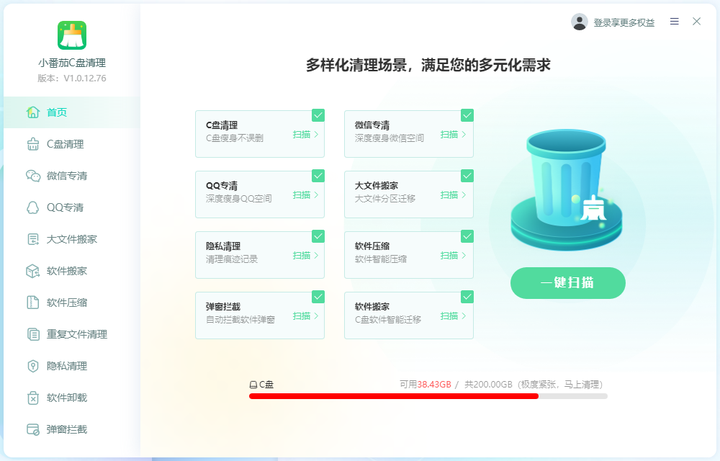Uncheck the 软件压缩 card checkbox

tap(467, 236)
